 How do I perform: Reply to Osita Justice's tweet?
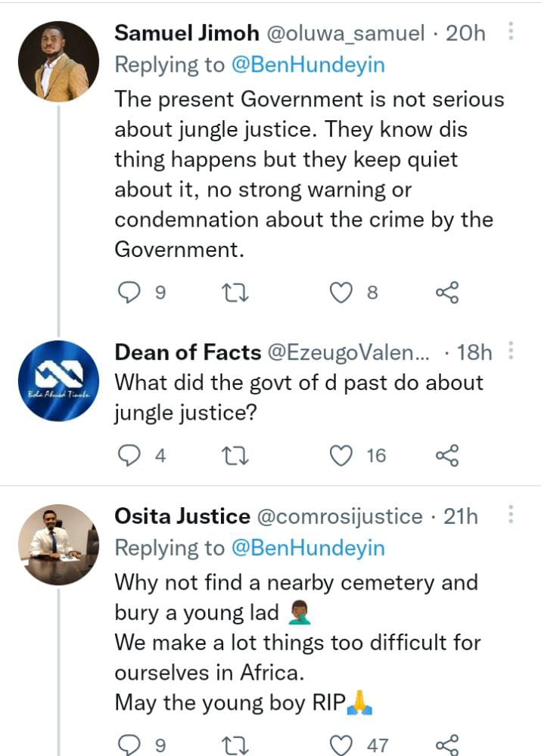(130, 745)
